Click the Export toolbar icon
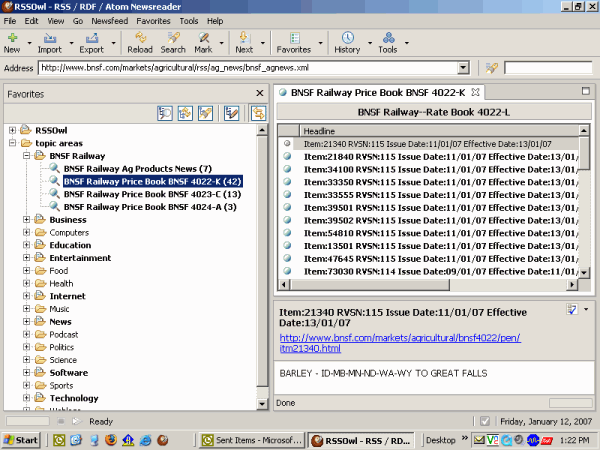Image resolution: width=600 pixels, height=450 pixels. tap(92, 38)
